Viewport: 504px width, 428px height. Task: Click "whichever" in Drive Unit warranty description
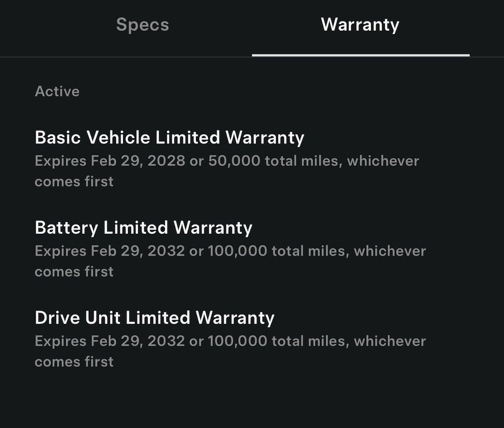point(390,341)
